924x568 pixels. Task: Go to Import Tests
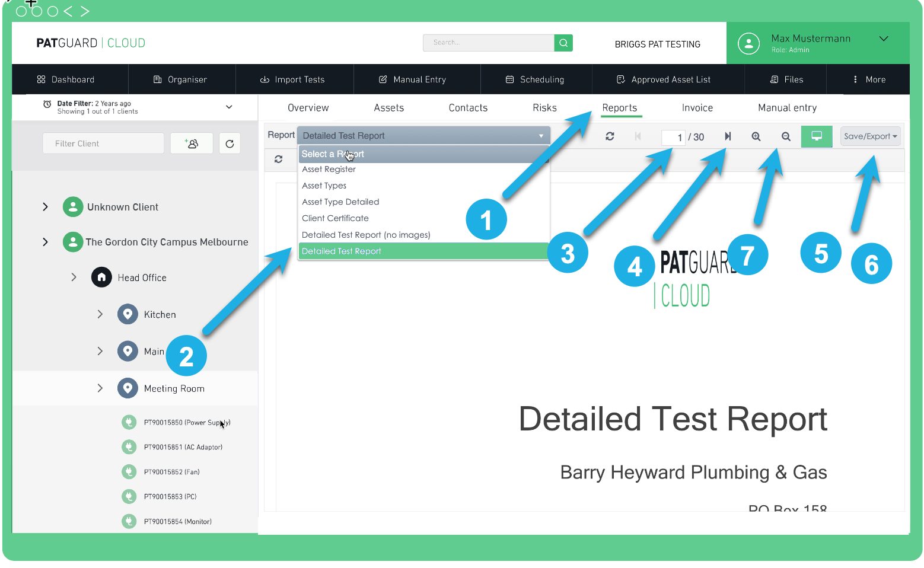click(292, 79)
